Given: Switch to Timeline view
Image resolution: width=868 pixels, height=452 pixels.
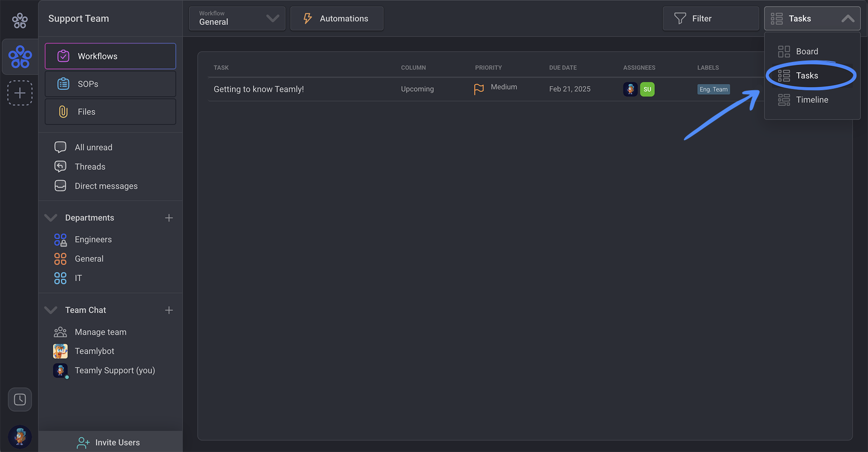Looking at the screenshot, I should pyautogui.click(x=812, y=100).
